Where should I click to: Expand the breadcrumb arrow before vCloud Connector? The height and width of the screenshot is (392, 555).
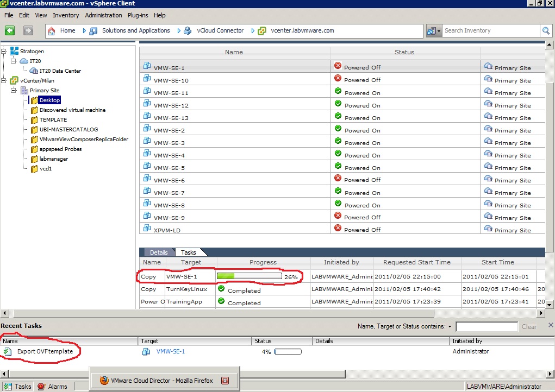coord(179,31)
